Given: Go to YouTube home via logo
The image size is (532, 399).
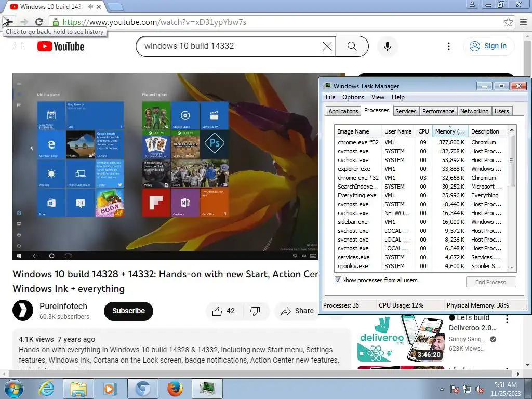Looking at the screenshot, I should (x=61, y=46).
